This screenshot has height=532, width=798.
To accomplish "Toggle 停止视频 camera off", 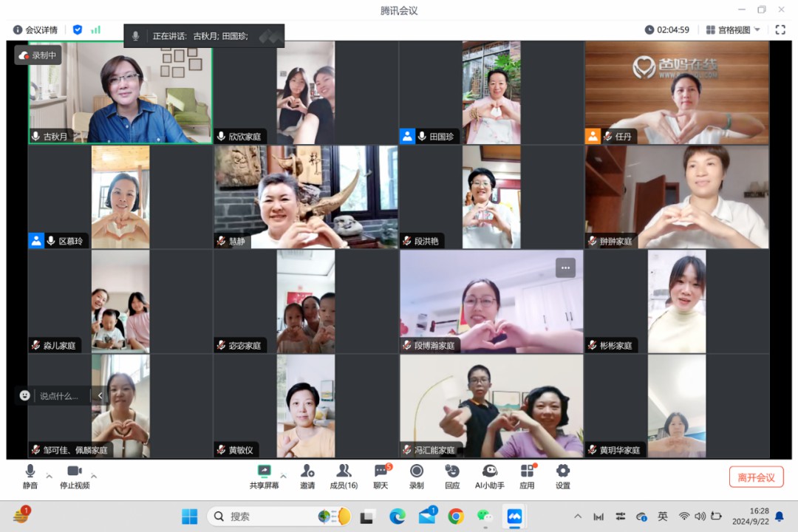I will pos(75,471).
